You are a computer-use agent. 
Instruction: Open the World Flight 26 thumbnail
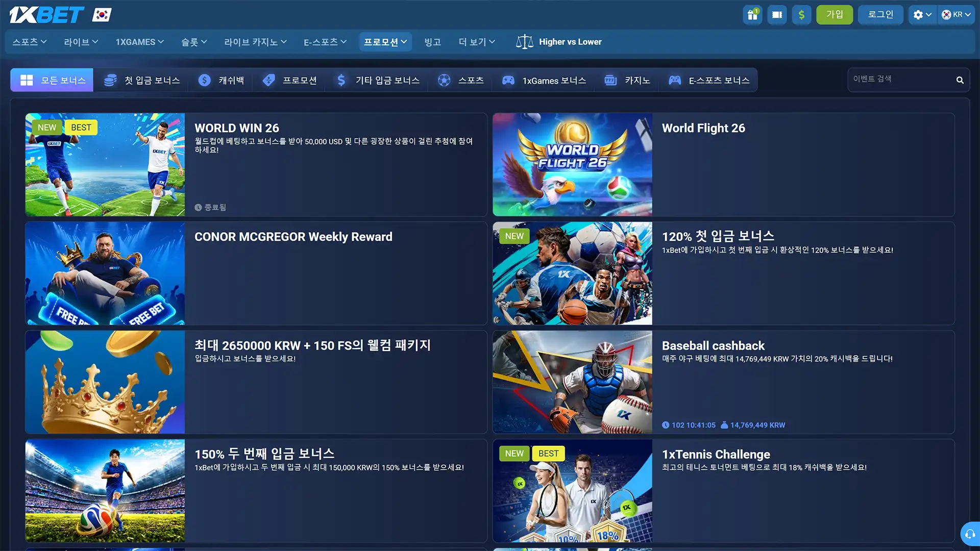coord(572,164)
